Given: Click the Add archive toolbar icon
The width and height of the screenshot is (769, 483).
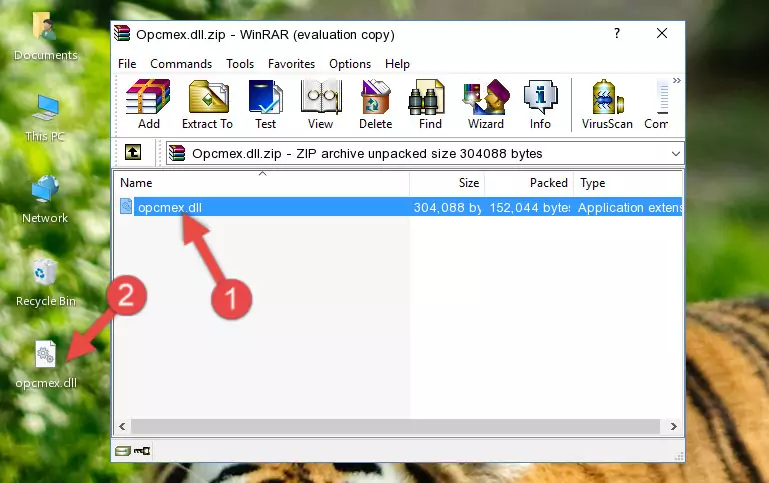Looking at the screenshot, I should coord(148,104).
